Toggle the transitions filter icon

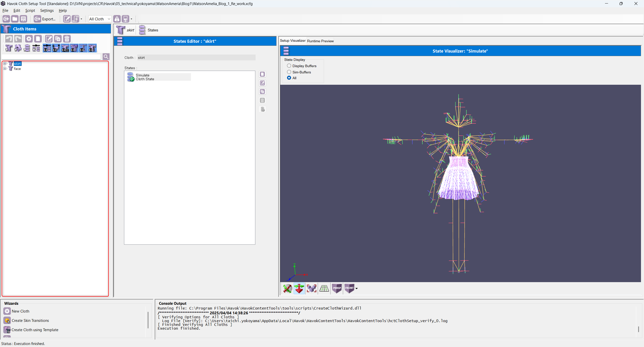tap(36, 48)
